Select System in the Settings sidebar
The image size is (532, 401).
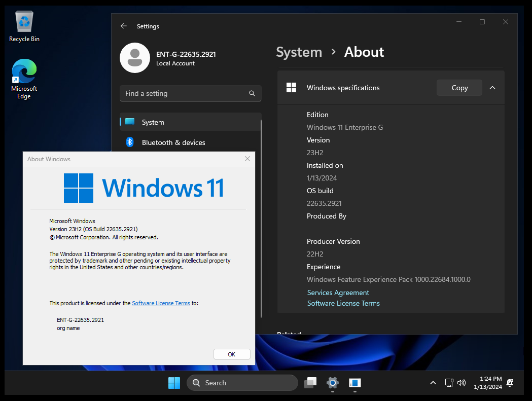pos(190,122)
